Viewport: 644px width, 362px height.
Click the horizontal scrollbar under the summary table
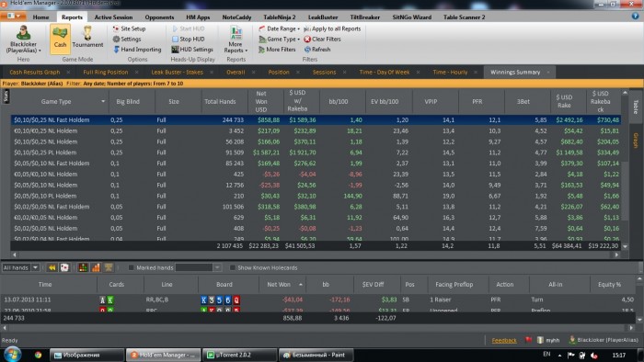click(316, 255)
